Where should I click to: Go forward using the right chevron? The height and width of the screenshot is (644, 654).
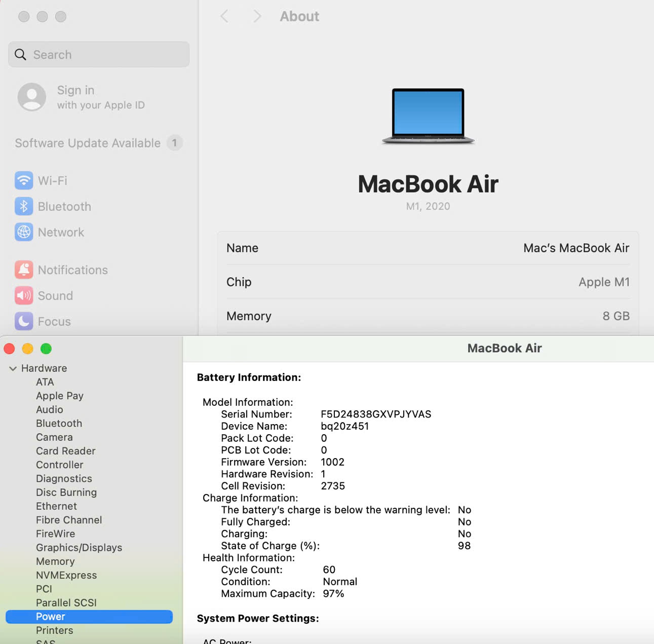tap(257, 17)
